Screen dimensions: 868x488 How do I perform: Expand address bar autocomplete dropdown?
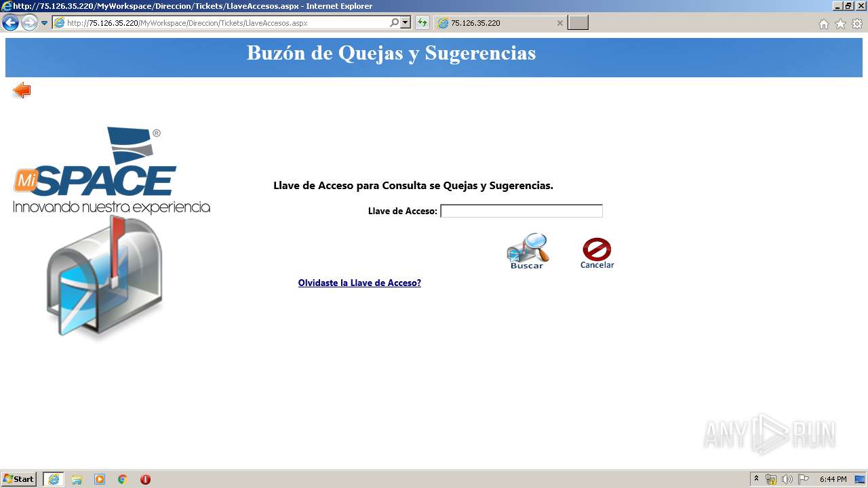406,23
